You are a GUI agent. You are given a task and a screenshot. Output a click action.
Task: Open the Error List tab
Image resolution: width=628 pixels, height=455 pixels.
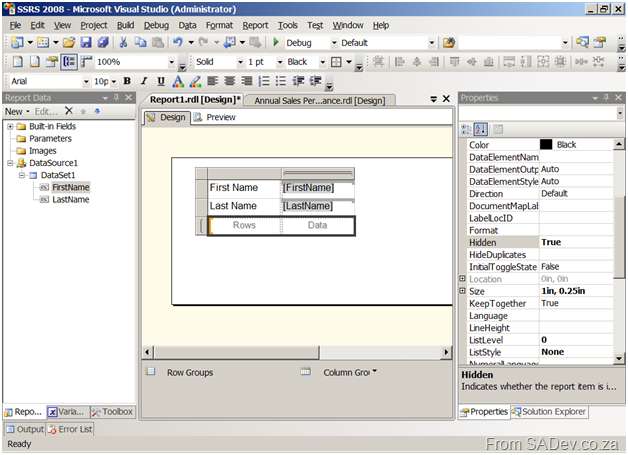click(70, 429)
